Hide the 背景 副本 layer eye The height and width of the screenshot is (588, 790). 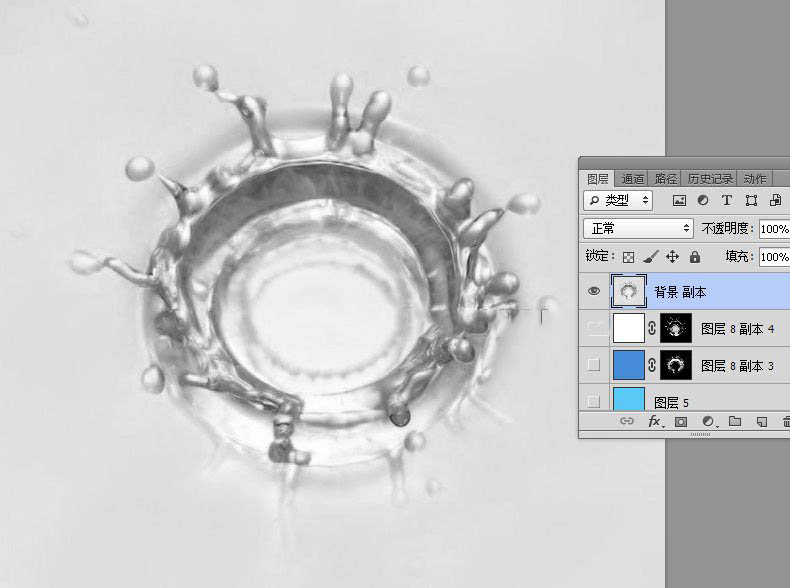[x=594, y=291]
